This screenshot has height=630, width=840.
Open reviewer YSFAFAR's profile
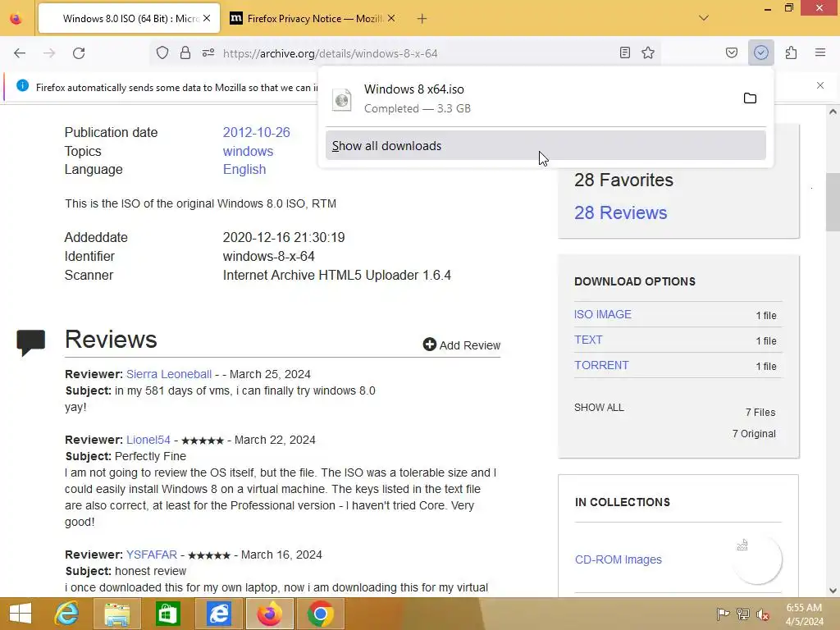152,555
